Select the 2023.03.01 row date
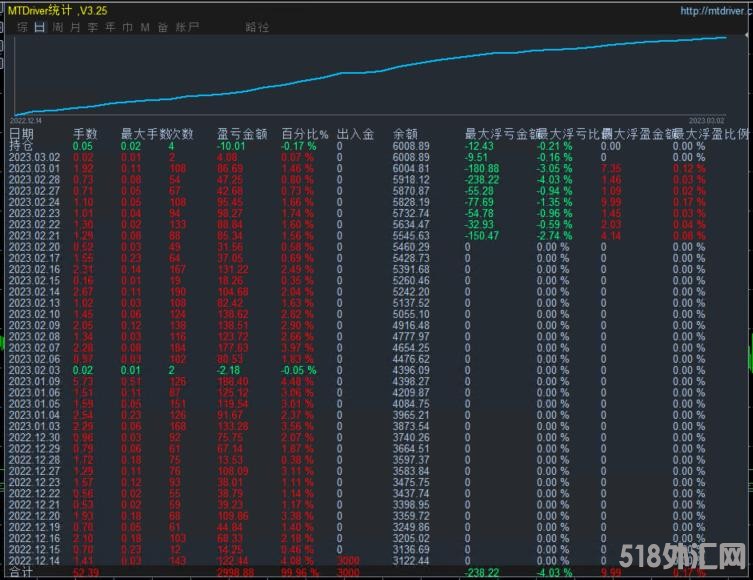 35,170
